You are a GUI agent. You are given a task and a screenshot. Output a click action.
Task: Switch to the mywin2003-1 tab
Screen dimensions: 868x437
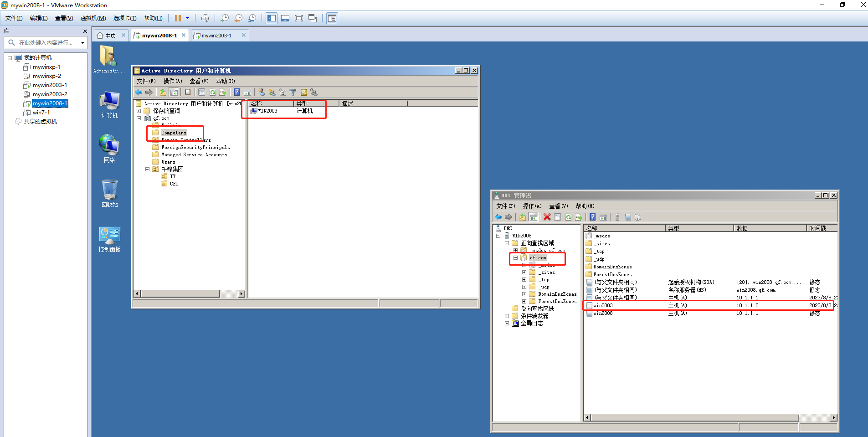pyautogui.click(x=216, y=36)
